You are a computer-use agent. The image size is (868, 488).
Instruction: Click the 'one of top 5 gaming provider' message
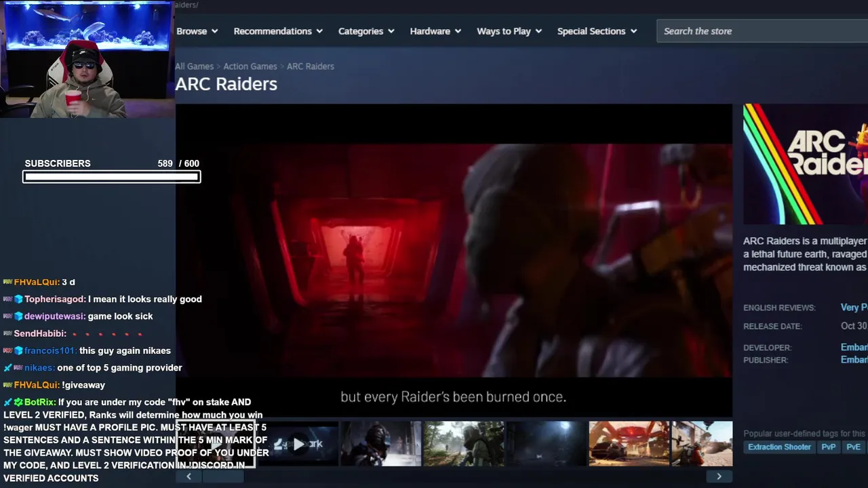pos(119,368)
